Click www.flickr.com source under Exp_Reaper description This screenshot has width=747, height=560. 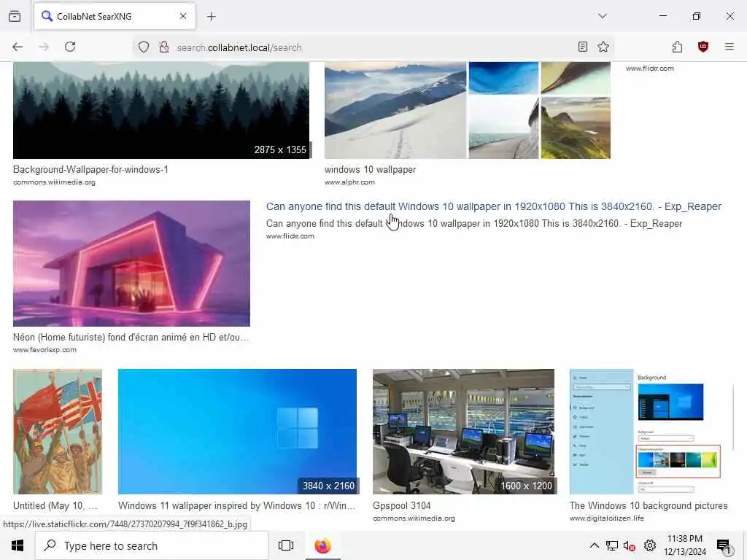(x=290, y=236)
